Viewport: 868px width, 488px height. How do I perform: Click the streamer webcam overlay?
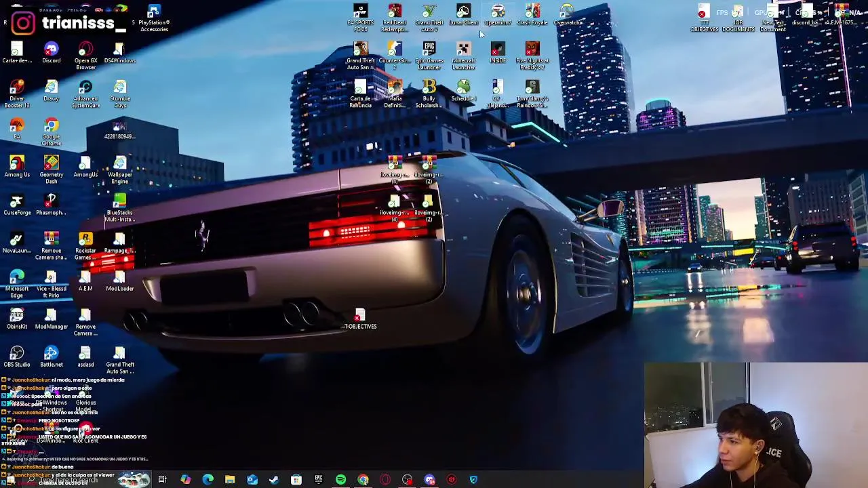[755, 425]
